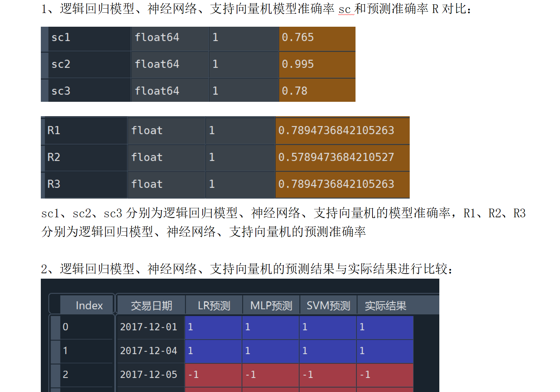This screenshot has height=392, width=560.
Task: Select the R2 variable name cell
Action: (86, 157)
